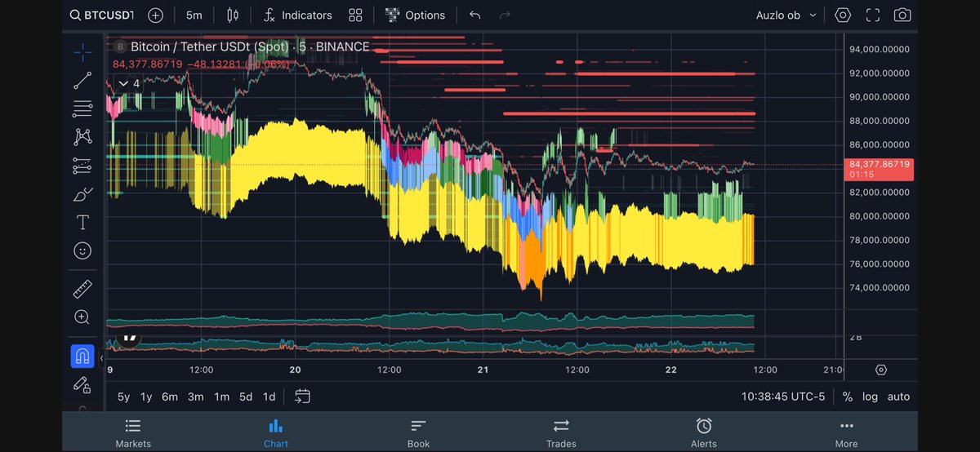This screenshot has width=980, height=452.
Task: Select the 6m date range
Action: click(x=170, y=397)
